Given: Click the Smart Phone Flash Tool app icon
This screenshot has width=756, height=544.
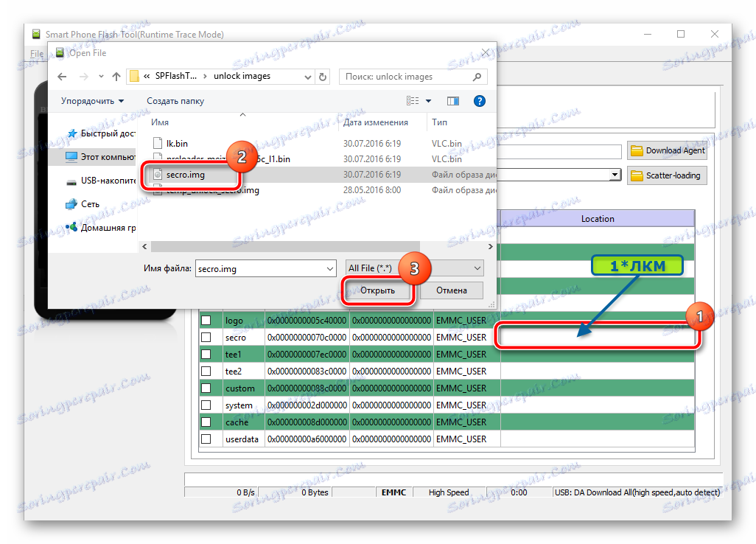Looking at the screenshot, I should (36, 34).
